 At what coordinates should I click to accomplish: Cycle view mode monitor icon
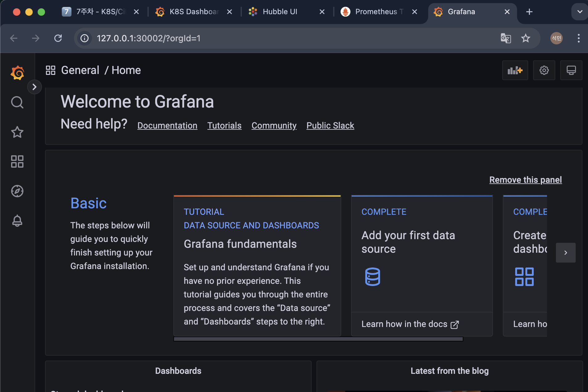[x=571, y=70]
